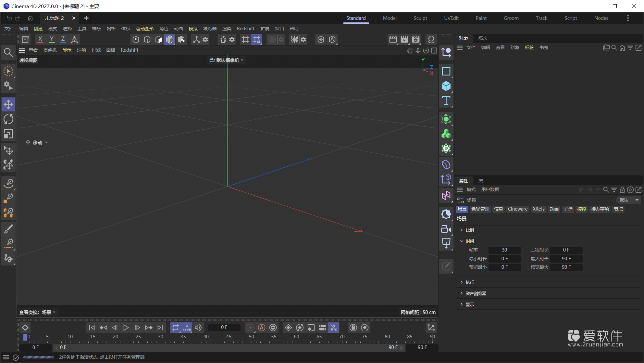The width and height of the screenshot is (644, 363).
Task: Toggle autokeying button
Action: point(262,328)
